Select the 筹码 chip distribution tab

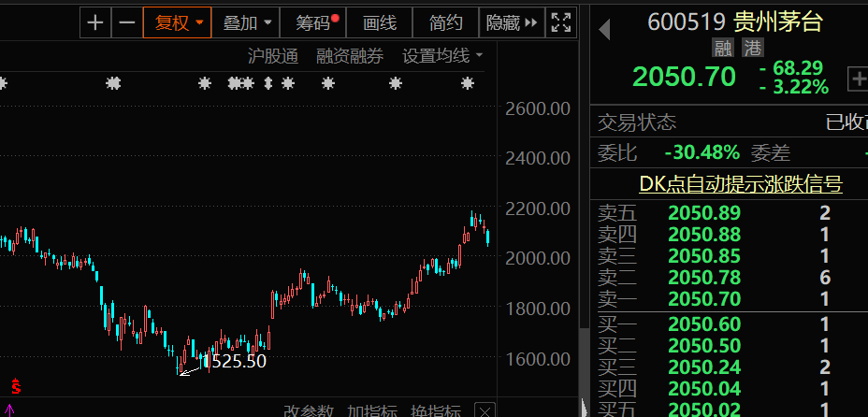[x=317, y=22]
